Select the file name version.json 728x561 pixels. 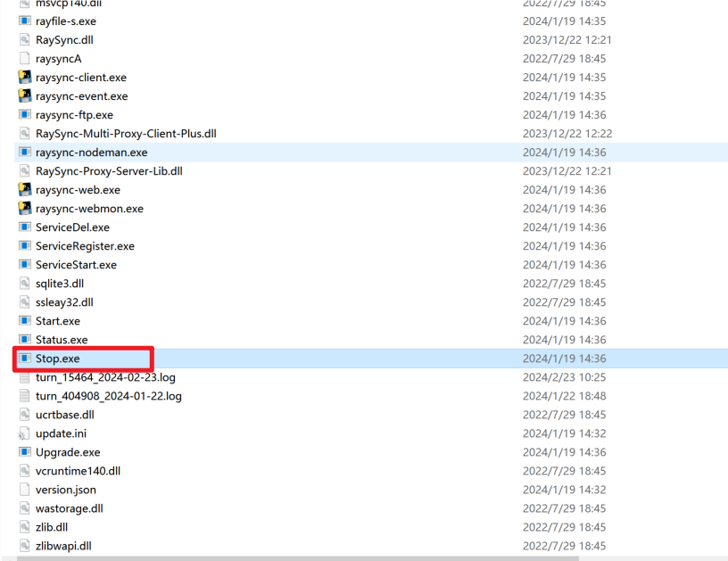click(66, 490)
